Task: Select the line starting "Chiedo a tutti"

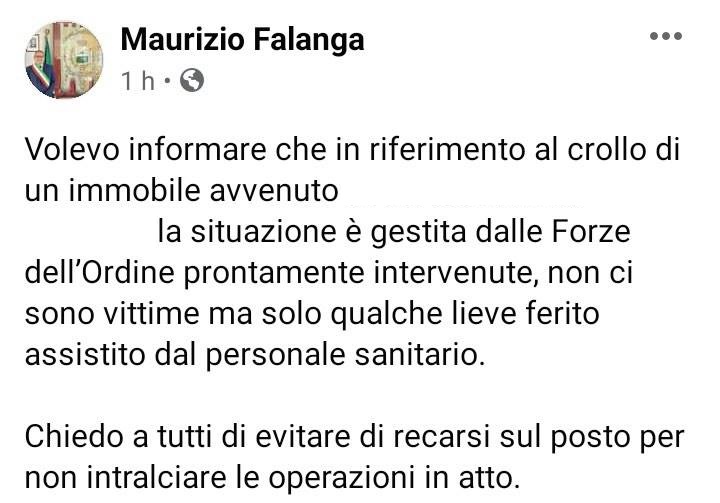Action: tap(354, 436)
